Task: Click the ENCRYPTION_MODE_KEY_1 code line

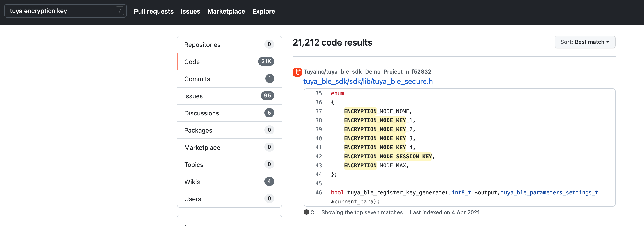Action: coord(379,120)
